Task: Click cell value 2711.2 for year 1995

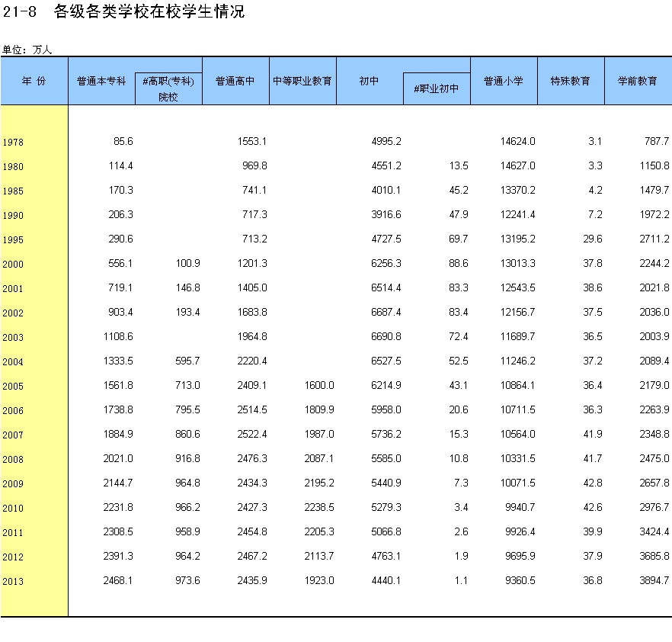Action: 654,239
